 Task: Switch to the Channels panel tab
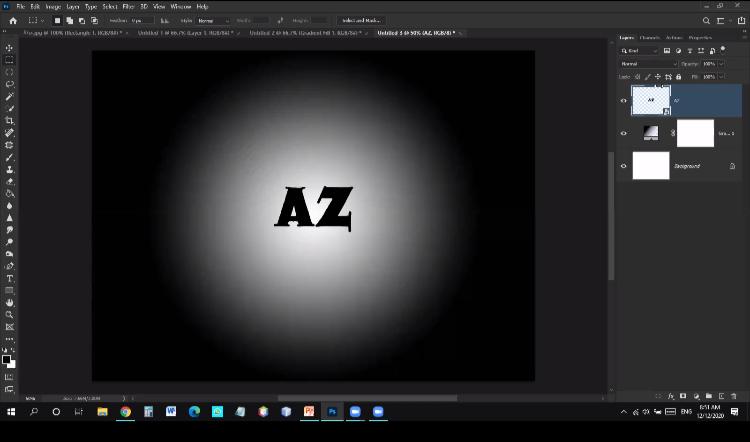[x=649, y=38]
